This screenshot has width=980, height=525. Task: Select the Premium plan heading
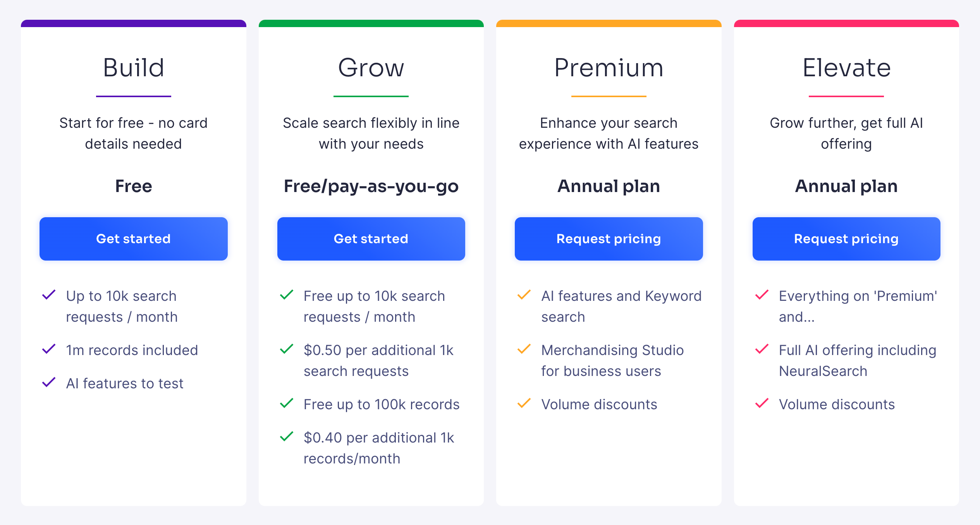click(x=608, y=68)
